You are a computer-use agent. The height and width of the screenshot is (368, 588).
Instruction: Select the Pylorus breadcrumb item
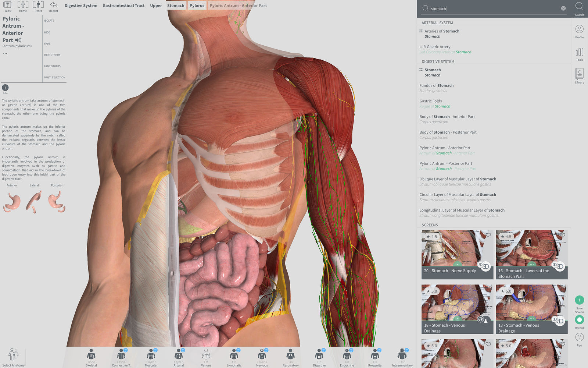pos(197,6)
